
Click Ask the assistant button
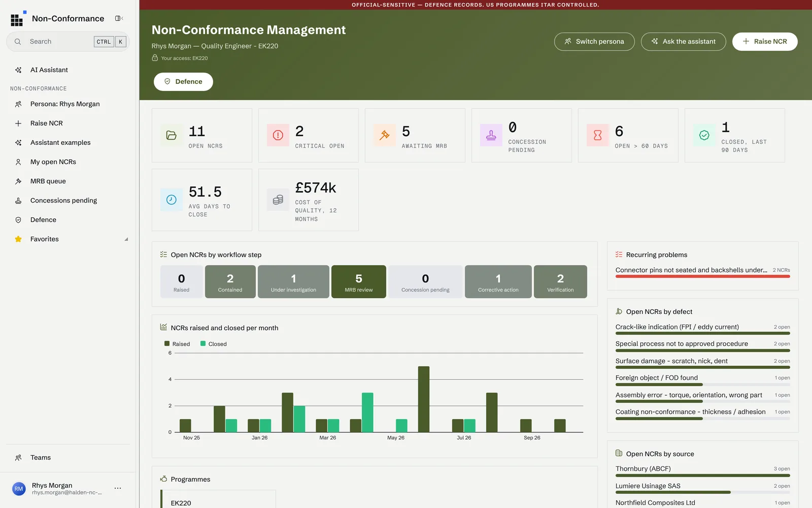coord(684,42)
